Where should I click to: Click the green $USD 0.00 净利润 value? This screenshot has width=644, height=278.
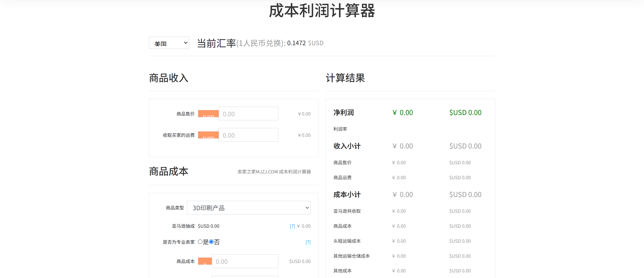coord(465,112)
